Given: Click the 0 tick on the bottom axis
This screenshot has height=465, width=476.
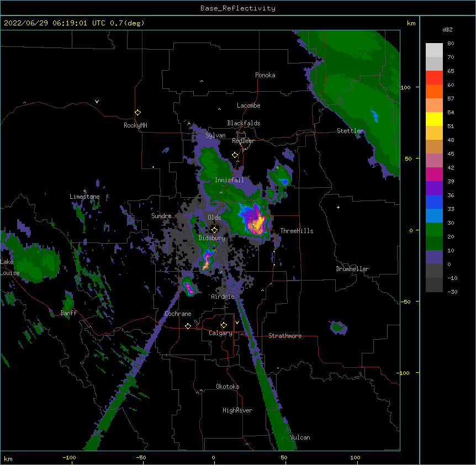Looking at the screenshot, I should (x=213, y=457).
